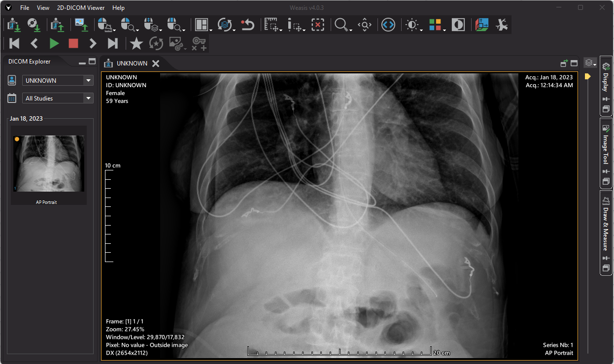This screenshot has height=364, width=614.
Task: Open the UNKNOWN patient combo box
Action: tap(58, 80)
